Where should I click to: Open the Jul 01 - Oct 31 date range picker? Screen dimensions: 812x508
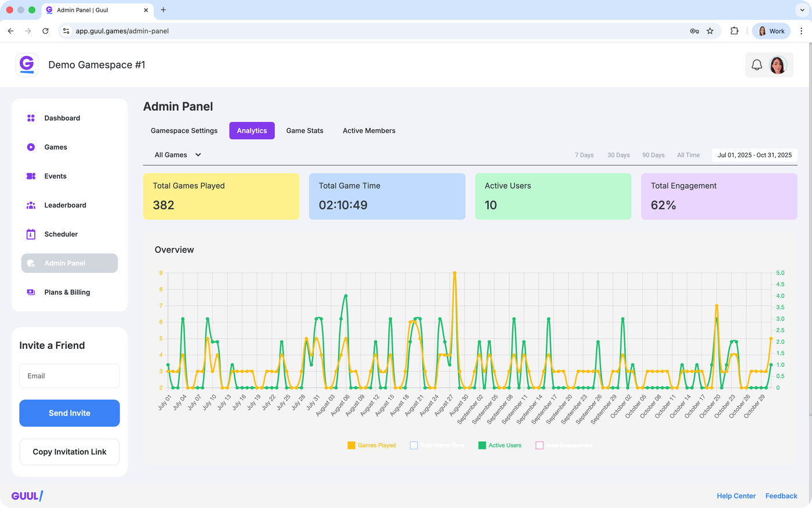(754, 155)
